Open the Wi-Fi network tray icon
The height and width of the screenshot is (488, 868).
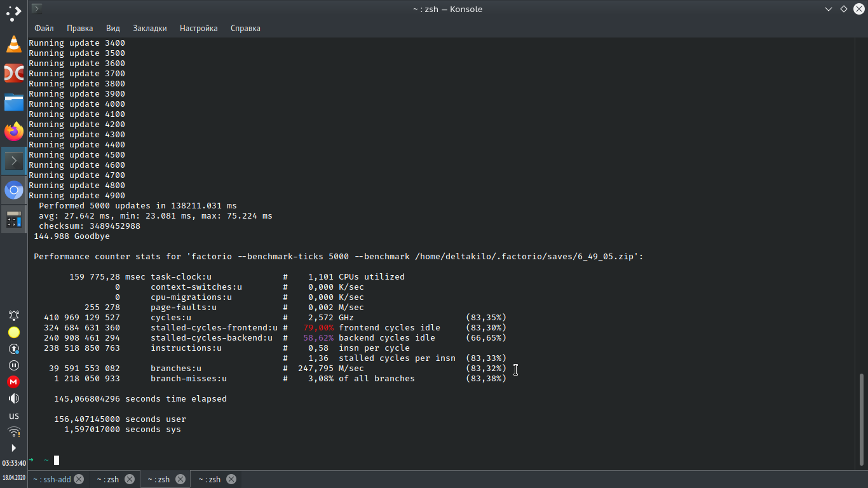click(13, 432)
